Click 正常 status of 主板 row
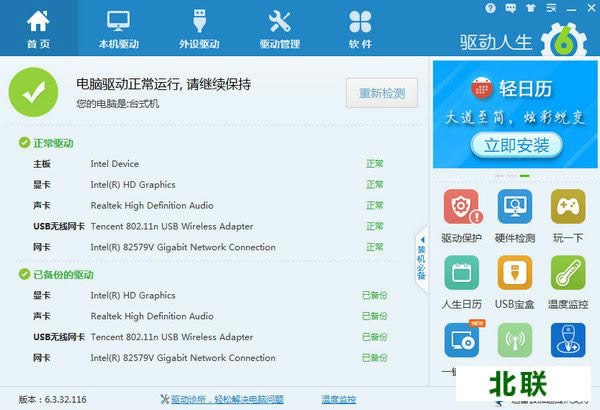This screenshot has height=410, width=600. pyautogui.click(x=375, y=164)
